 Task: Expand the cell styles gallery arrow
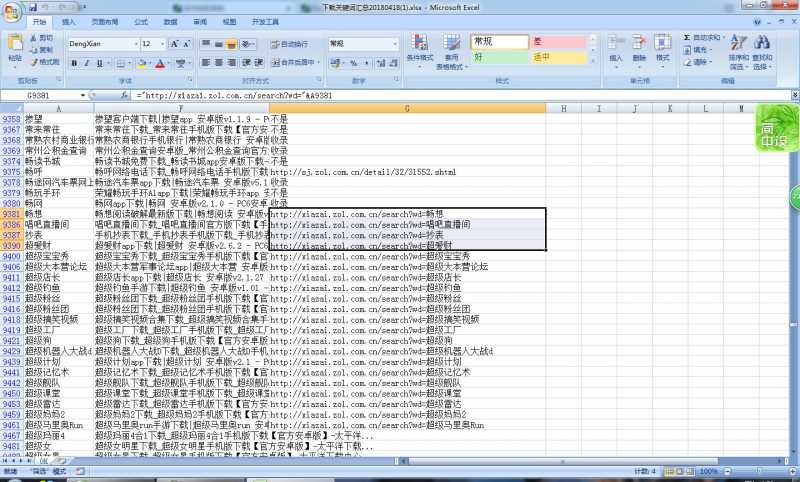click(593, 61)
